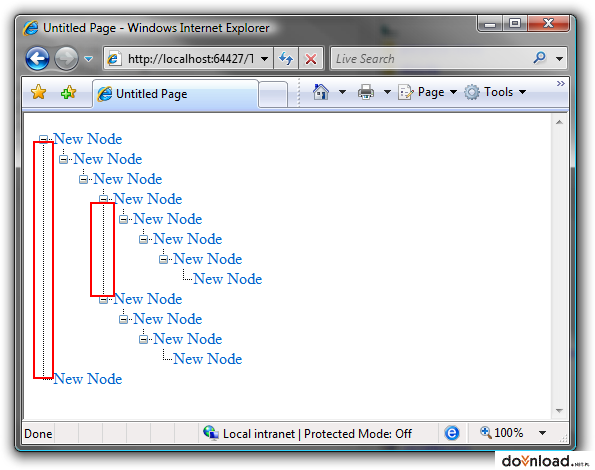The width and height of the screenshot is (595, 470).
Task: Click the Home page icon
Action: 321,92
